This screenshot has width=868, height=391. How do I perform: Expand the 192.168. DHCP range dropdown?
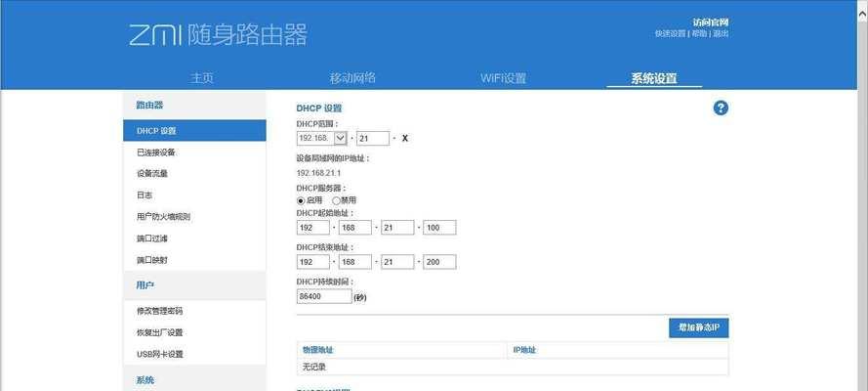(341, 138)
